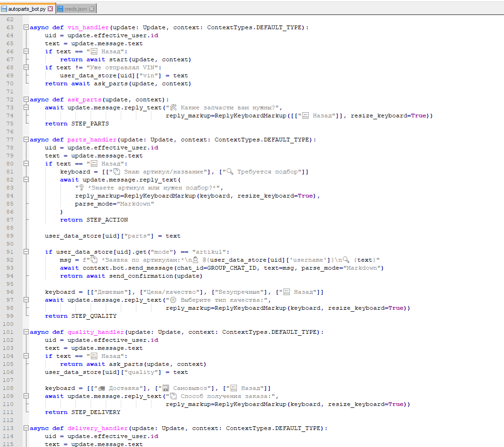This screenshot has height=447, width=504.
Task: Click the parts_handler function name on line 77
Action: (x=92, y=140)
